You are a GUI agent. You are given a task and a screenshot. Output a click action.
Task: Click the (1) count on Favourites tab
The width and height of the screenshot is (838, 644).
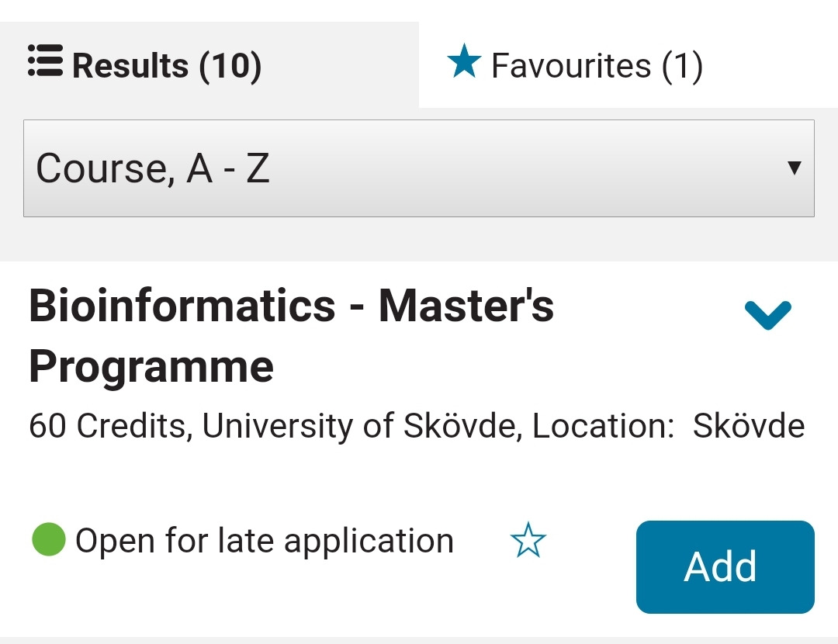click(x=682, y=66)
